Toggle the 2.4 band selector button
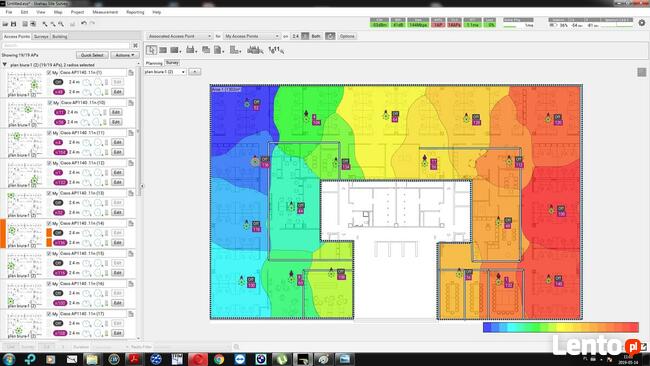The height and width of the screenshot is (366, 650). point(295,36)
